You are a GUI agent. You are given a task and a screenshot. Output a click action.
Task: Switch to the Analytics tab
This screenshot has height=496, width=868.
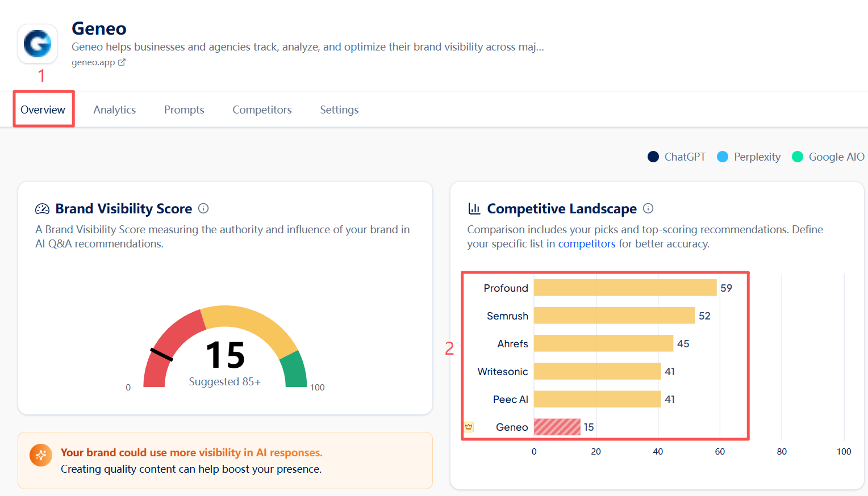[x=114, y=110]
